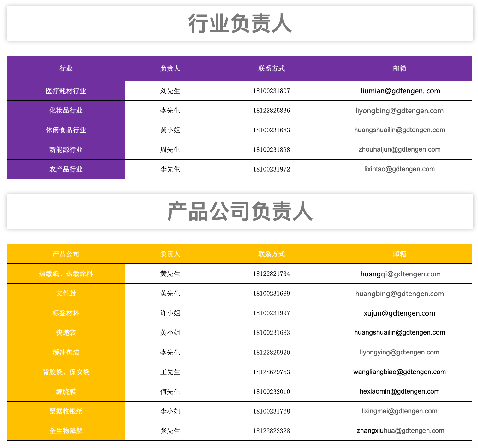Click the 快递袋 product cell
This screenshot has width=478, height=448.
[x=66, y=333]
